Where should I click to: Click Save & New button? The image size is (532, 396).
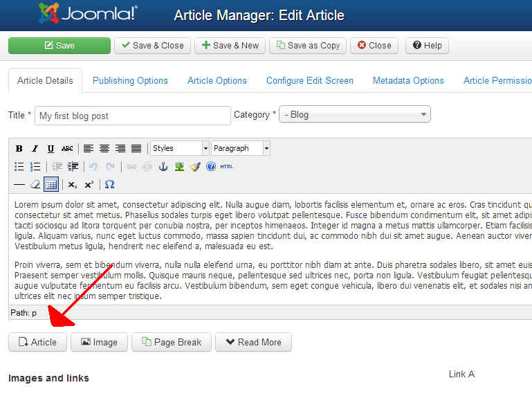tap(230, 46)
